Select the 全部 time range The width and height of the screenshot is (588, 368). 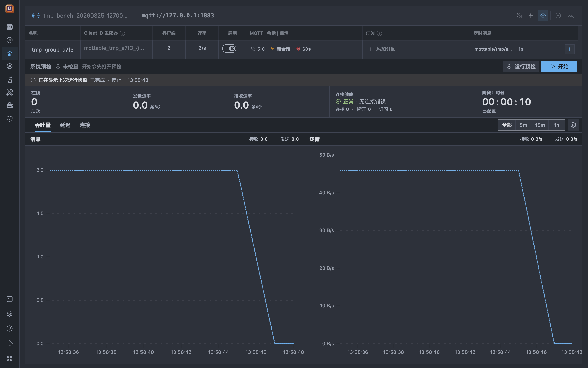pyautogui.click(x=507, y=125)
